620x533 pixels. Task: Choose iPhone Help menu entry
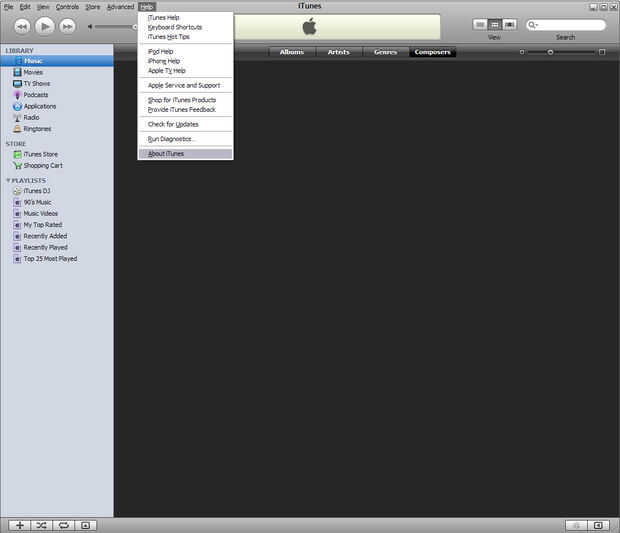[185, 61]
